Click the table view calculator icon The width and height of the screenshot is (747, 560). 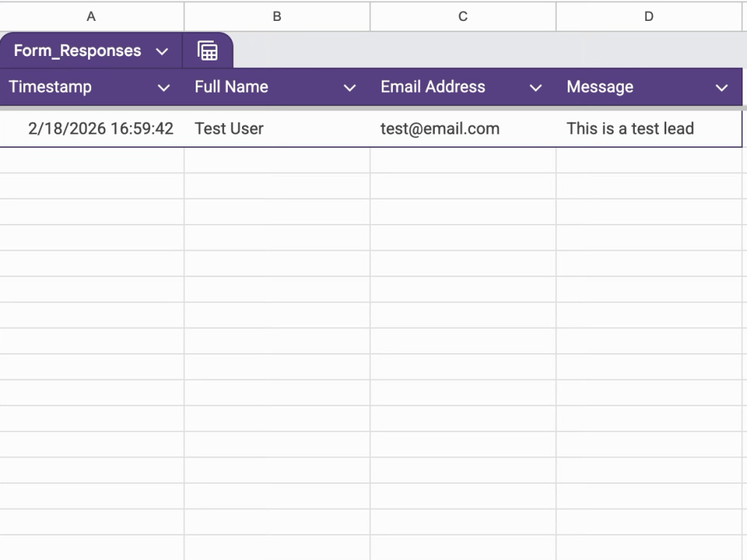click(x=208, y=51)
